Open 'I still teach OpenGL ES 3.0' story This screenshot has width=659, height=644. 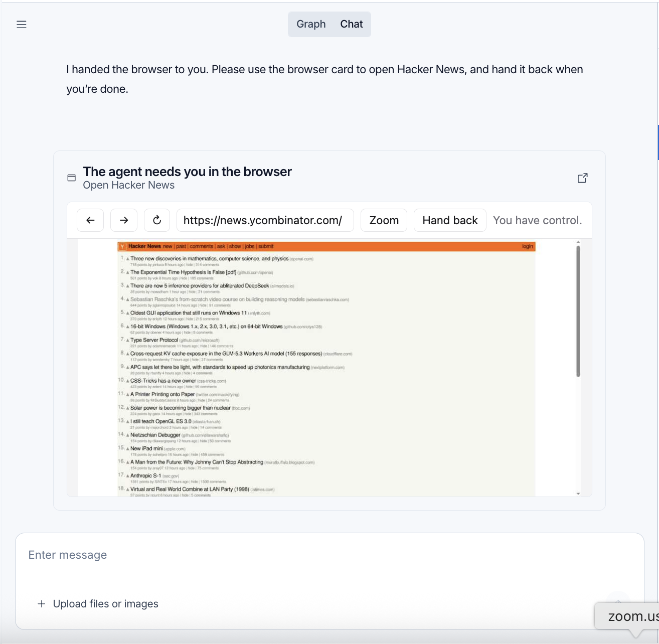pos(161,421)
